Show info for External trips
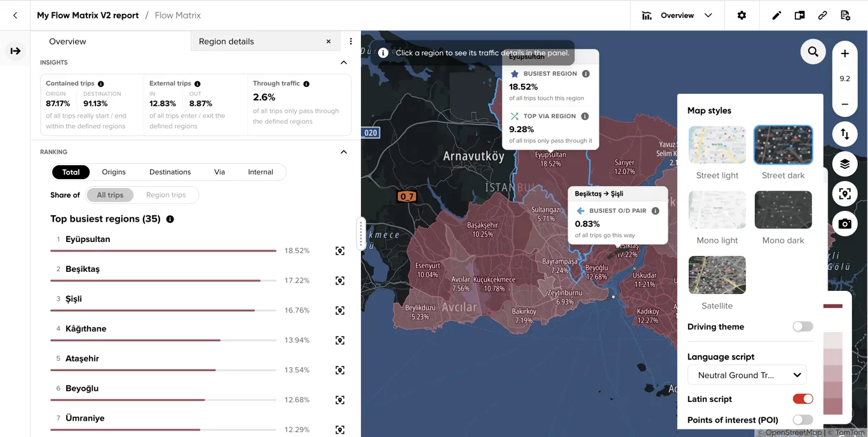Image resolution: width=868 pixels, height=437 pixels. (198, 84)
